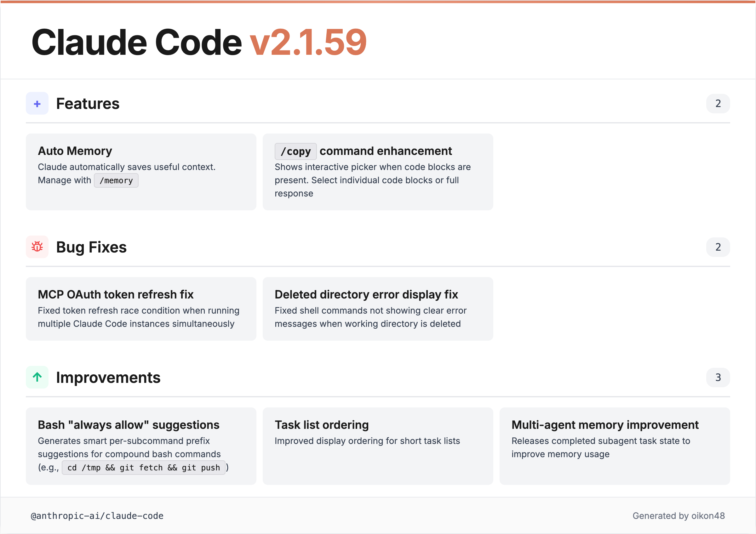Click the Claude Code page title

[x=137, y=42]
